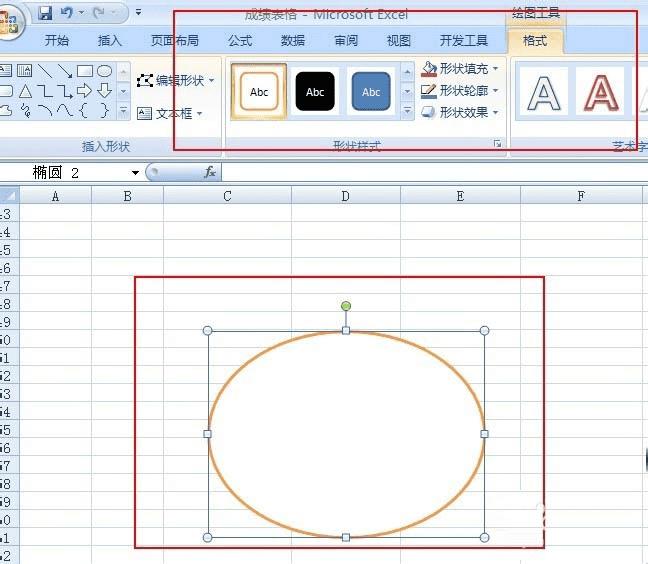This screenshot has width=648, height=564.
Task: Select the straight line shape
Action: (x=45, y=71)
